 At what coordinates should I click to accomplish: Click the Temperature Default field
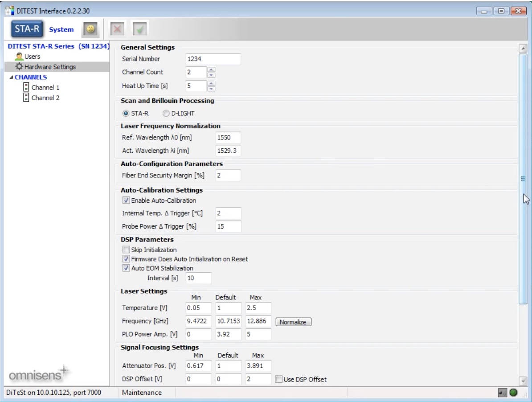(228, 308)
